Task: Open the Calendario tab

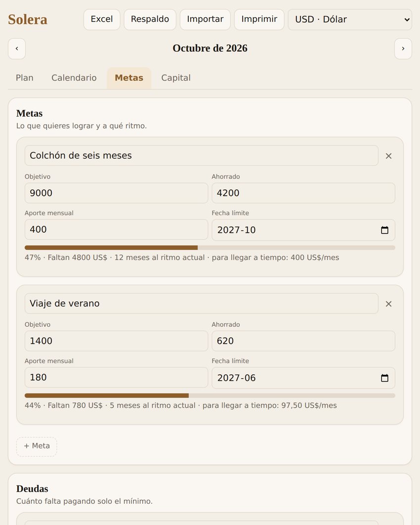Action: [74, 78]
